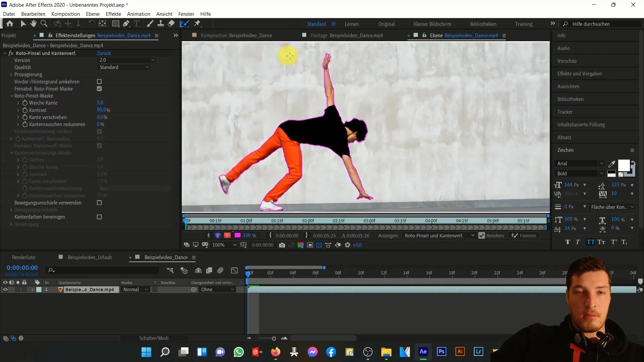Viewport: 644px width, 362px height.
Task: Toggle frame blending timeline icon
Action: pos(209,270)
